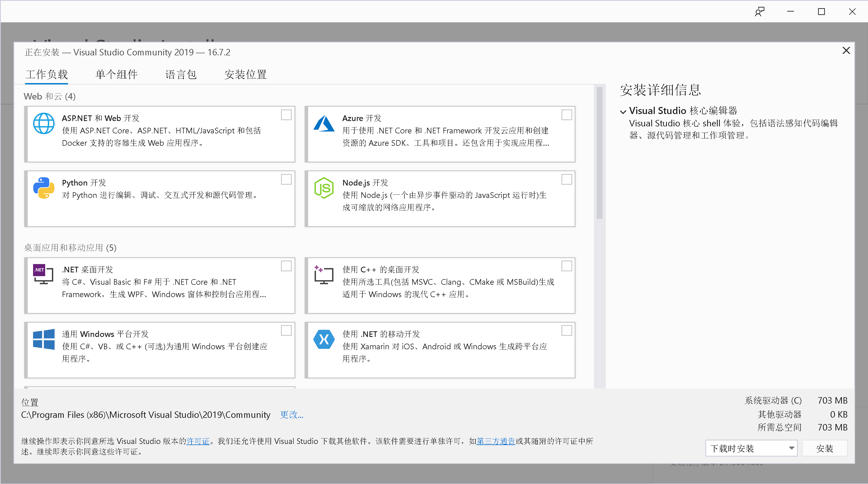Check the Azure 开发 workload checkbox
This screenshot has height=484, width=868.
[x=566, y=115]
